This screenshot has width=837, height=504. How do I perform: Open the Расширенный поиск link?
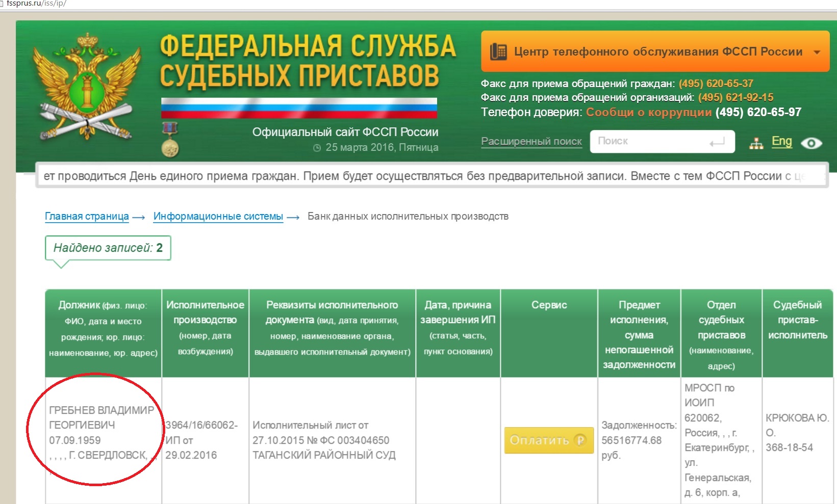(531, 141)
